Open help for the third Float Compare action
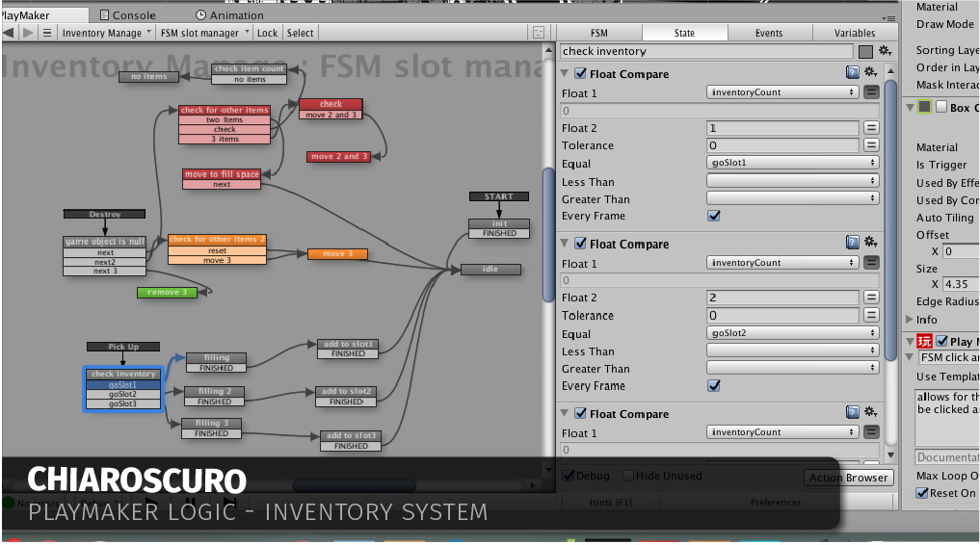The image size is (980, 545). 852,413
